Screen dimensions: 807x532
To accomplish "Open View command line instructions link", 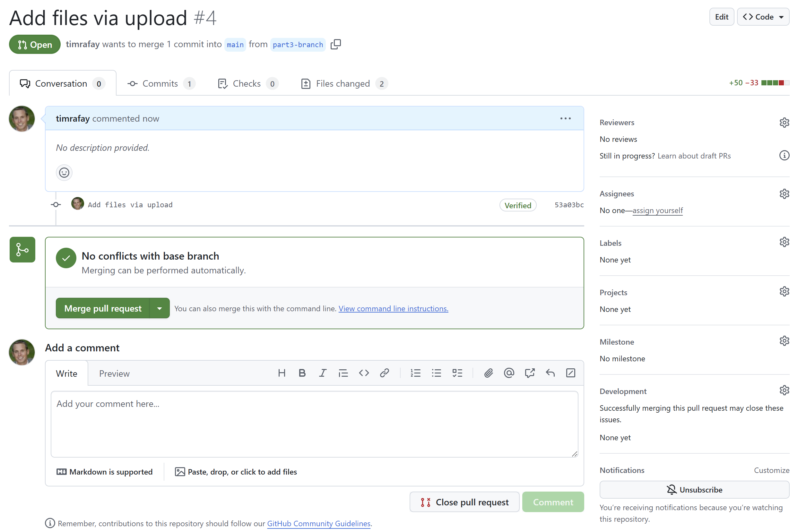I will (393, 309).
